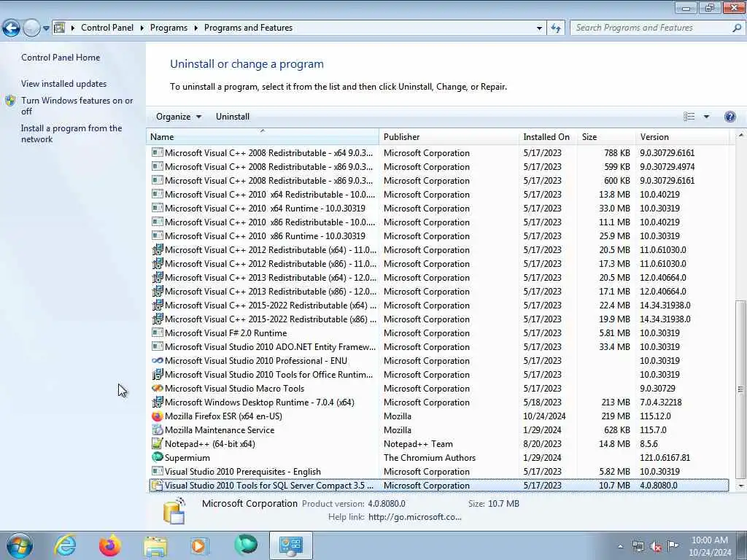Click the scroll up arrow of list
This screenshot has width=747, height=560.
pyautogui.click(x=740, y=136)
